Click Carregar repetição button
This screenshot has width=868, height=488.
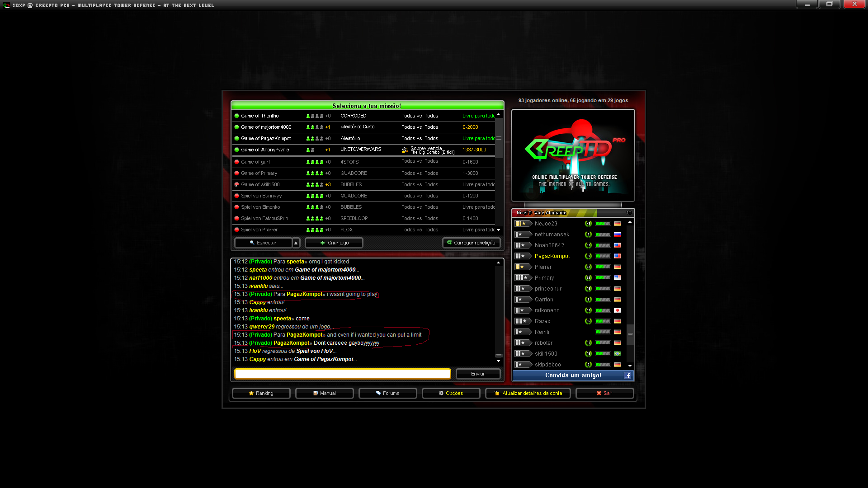tap(471, 243)
